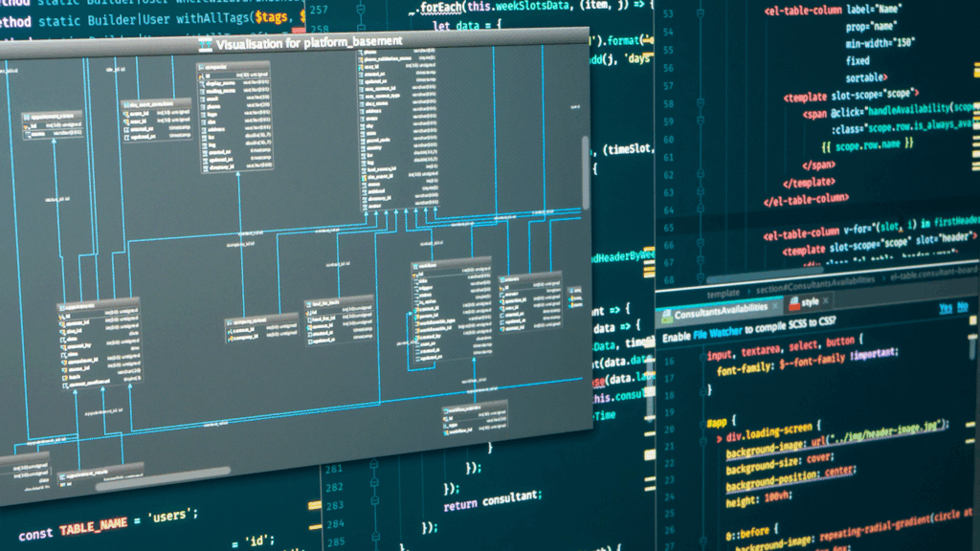980x551 pixels.
Task: Click No to dismiss File Watcher prompt
Action: 963,306
